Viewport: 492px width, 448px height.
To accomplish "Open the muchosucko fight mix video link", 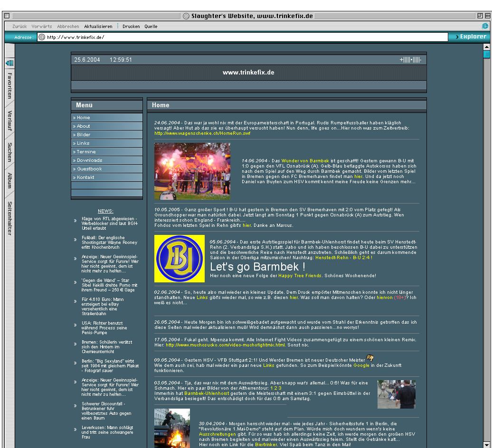I will click(225, 345).
